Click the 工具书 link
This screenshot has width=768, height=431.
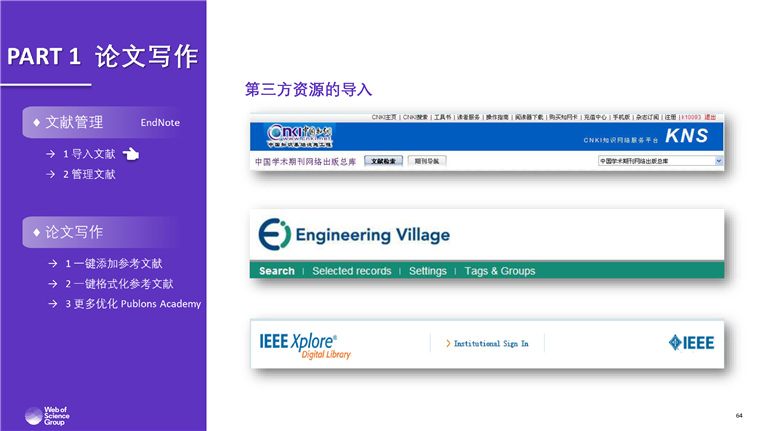click(443, 117)
